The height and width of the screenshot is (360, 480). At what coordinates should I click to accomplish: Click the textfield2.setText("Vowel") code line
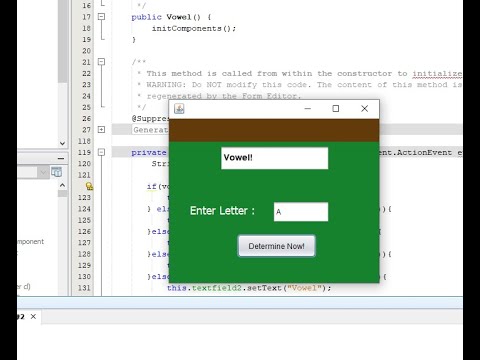click(x=249, y=288)
